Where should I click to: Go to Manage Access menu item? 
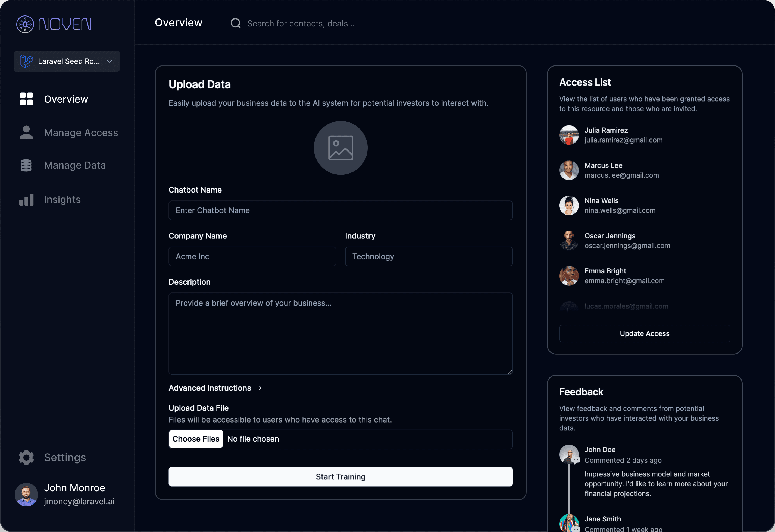[x=81, y=133]
